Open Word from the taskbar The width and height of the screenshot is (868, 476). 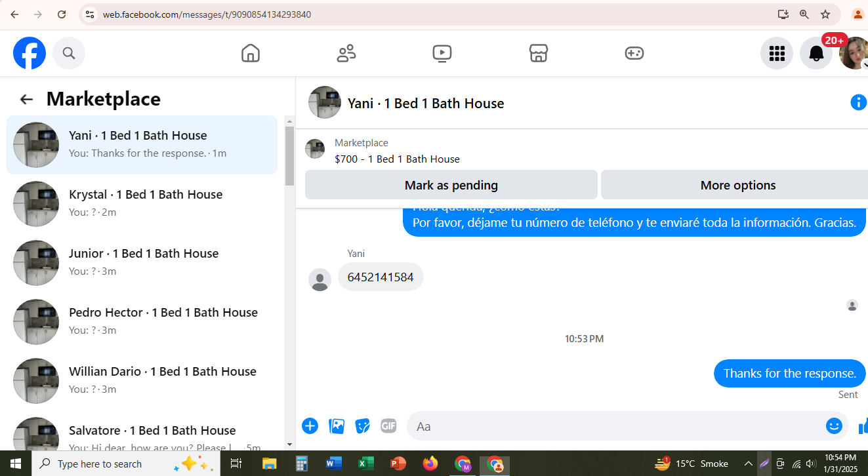334,464
